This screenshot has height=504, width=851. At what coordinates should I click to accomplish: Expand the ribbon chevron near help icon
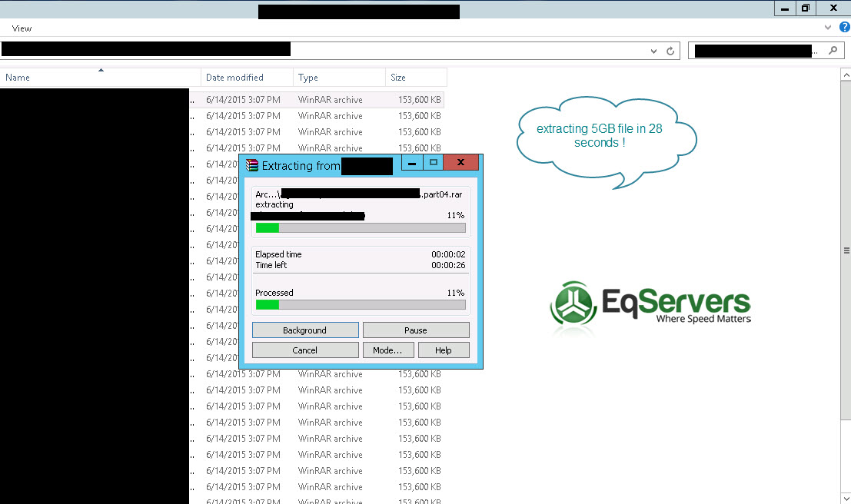pyautogui.click(x=828, y=27)
